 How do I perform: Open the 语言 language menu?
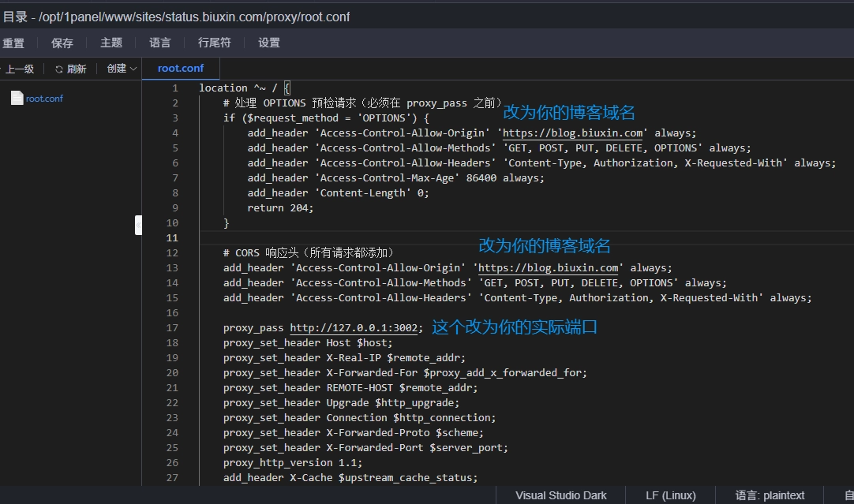[160, 43]
